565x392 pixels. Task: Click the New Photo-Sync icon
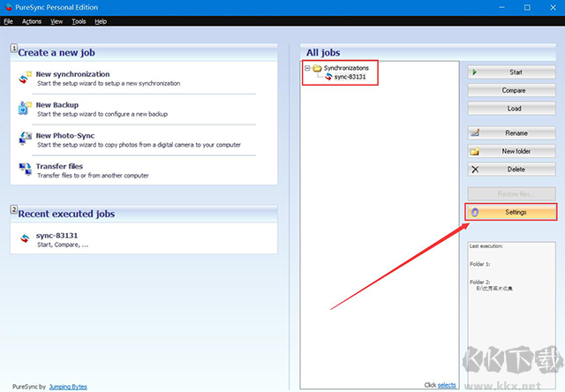coord(25,139)
